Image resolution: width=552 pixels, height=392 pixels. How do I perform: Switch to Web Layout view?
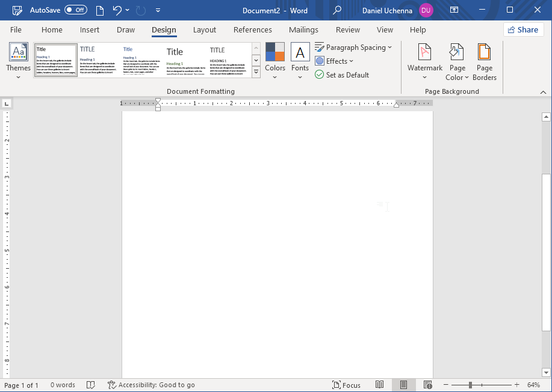427,385
